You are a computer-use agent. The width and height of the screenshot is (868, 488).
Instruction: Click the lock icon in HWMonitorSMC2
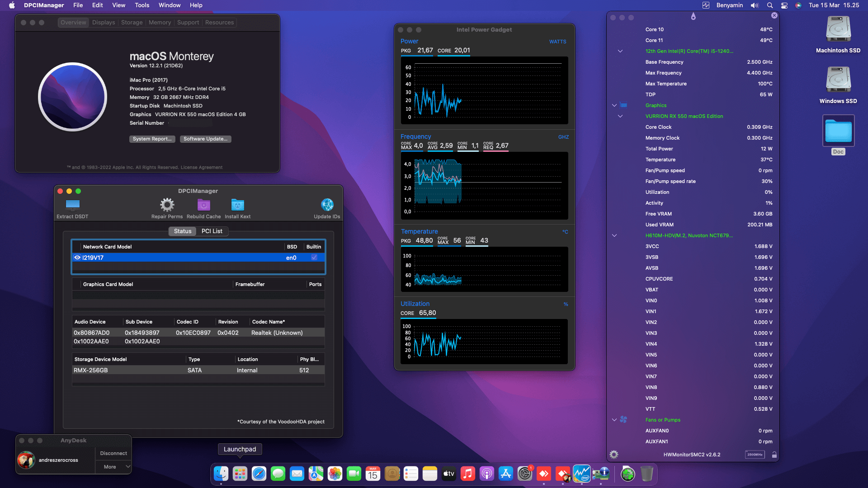[774, 455]
